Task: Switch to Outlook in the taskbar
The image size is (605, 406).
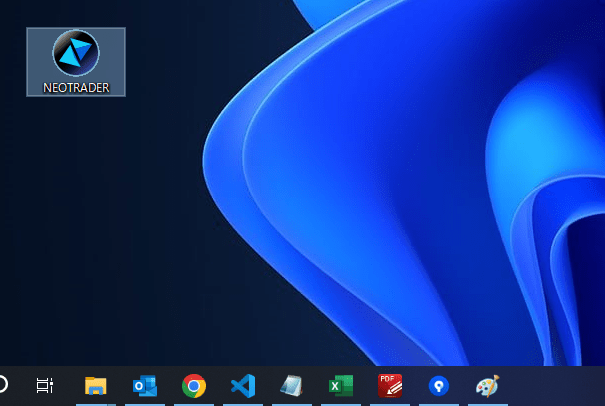Action: (x=145, y=386)
